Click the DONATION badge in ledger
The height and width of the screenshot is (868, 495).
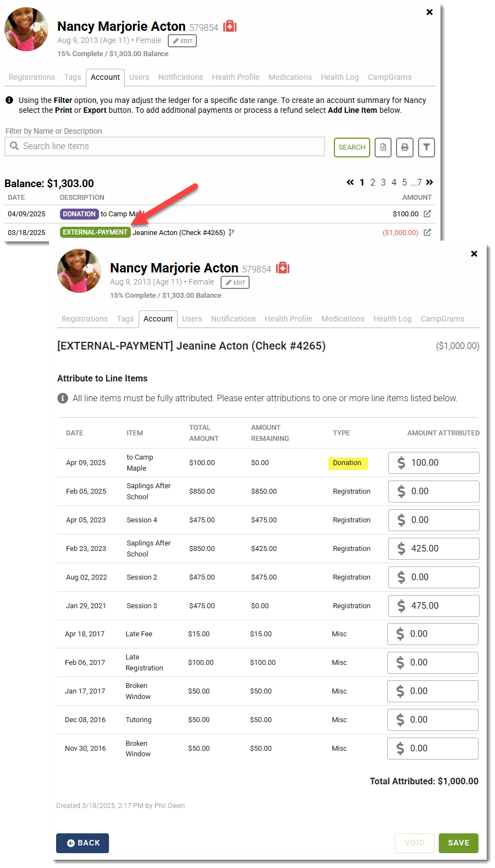(79, 214)
